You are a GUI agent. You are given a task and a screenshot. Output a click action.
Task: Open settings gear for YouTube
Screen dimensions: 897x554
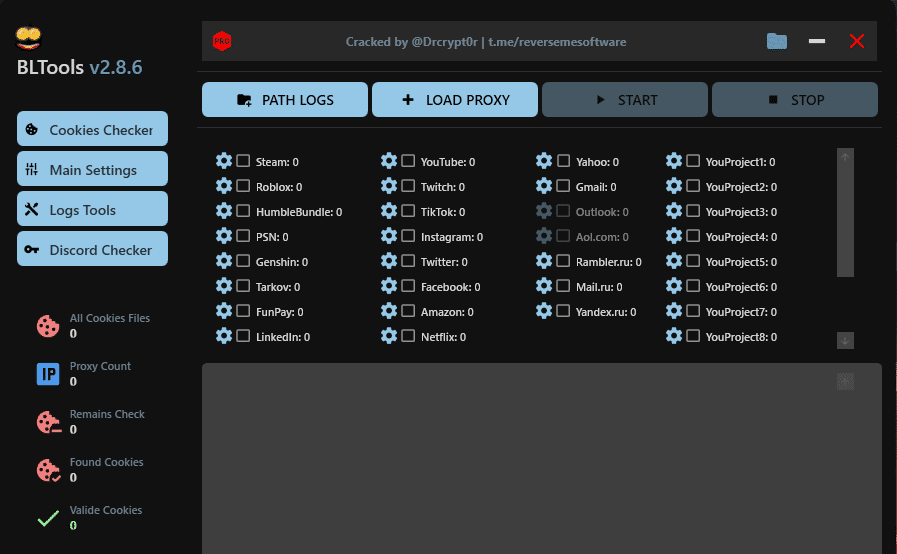pos(389,161)
